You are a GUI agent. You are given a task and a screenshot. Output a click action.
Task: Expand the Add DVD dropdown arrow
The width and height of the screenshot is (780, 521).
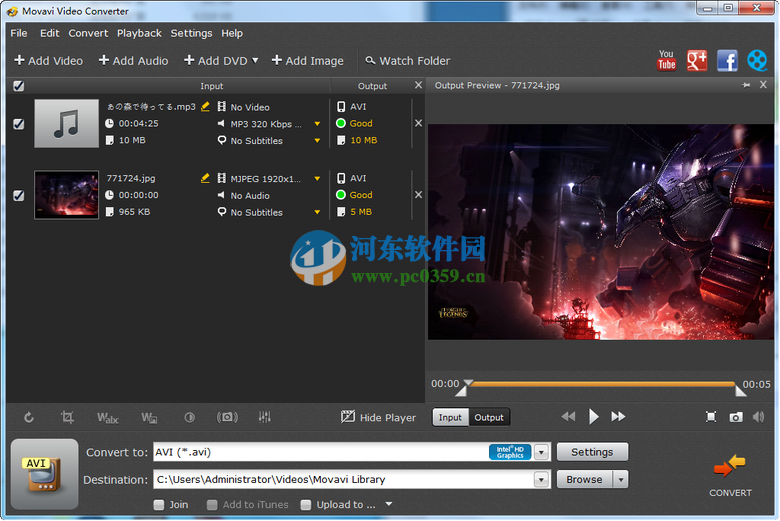coord(255,61)
